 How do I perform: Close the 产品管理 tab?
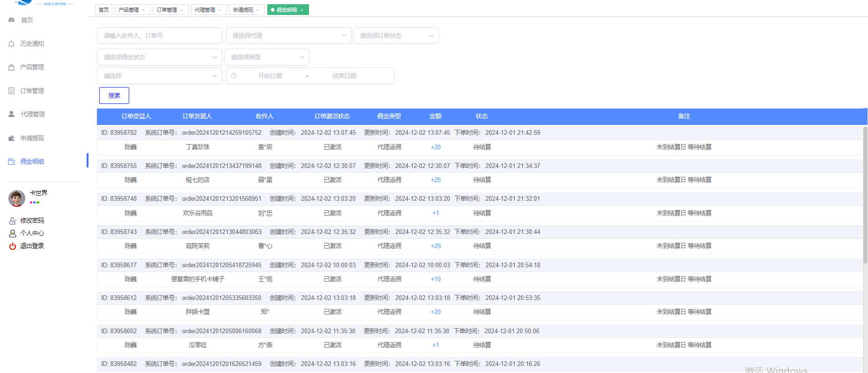[x=144, y=10]
